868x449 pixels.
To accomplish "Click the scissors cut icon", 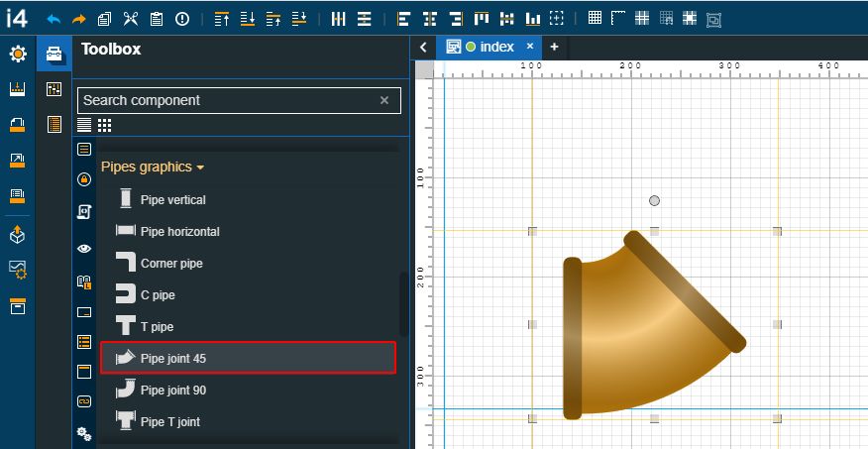I will (131, 19).
